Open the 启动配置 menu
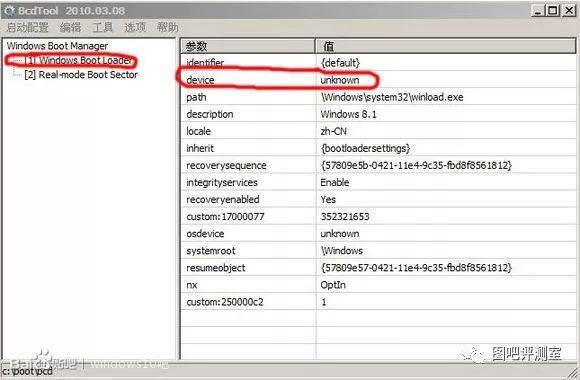Viewport: 580px width, 380px height. (x=28, y=27)
